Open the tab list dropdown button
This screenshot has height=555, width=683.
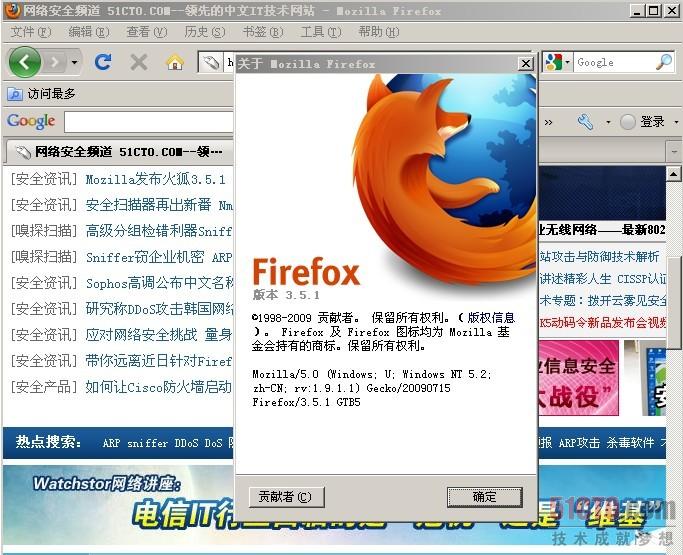tap(674, 152)
